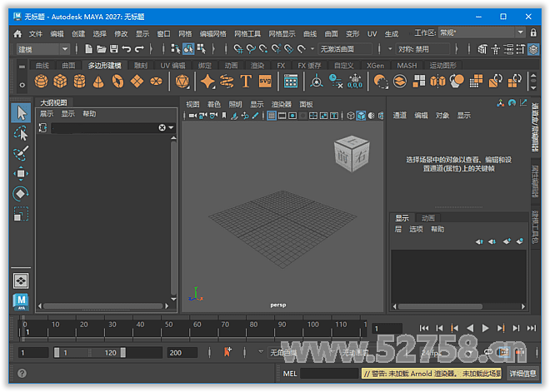The width and height of the screenshot is (550, 392).
Task: Open the 建模 menu set dropdown
Action: click(42, 49)
